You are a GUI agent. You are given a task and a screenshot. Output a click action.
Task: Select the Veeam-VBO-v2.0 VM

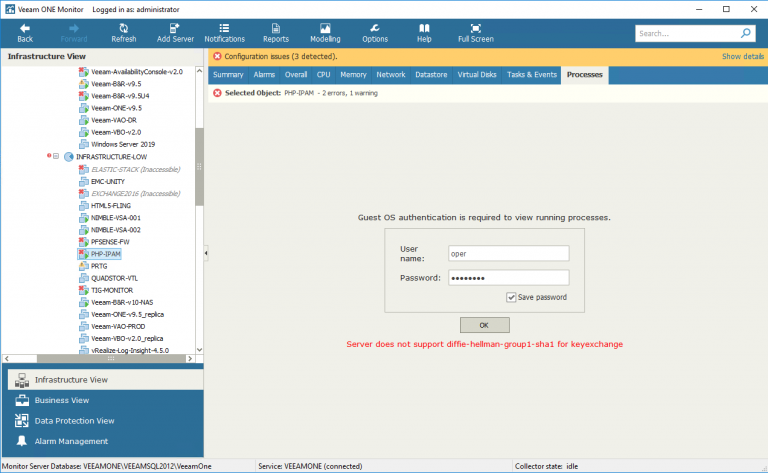coord(116,132)
